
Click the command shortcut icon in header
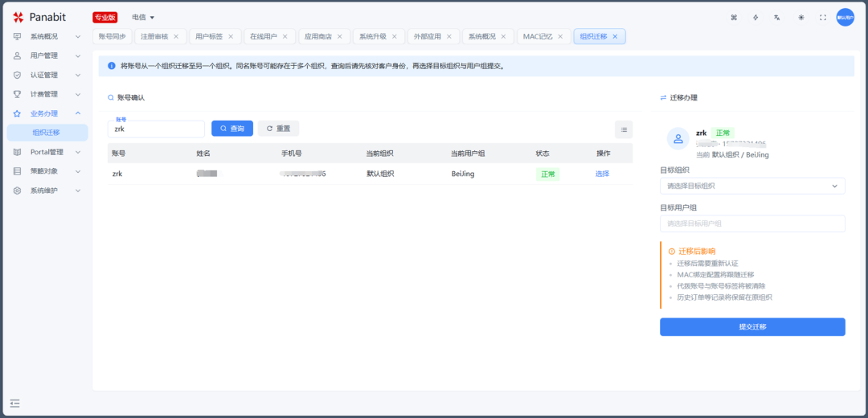pyautogui.click(x=734, y=18)
